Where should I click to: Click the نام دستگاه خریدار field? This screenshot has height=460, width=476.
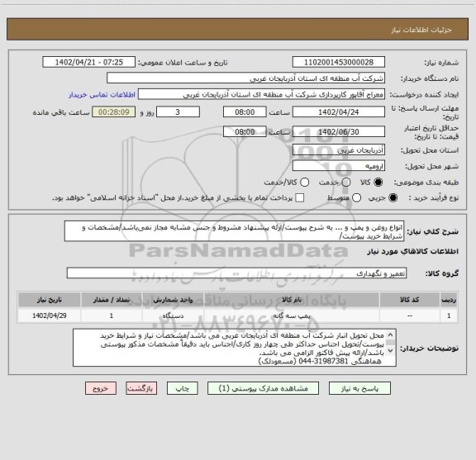(x=246, y=78)
